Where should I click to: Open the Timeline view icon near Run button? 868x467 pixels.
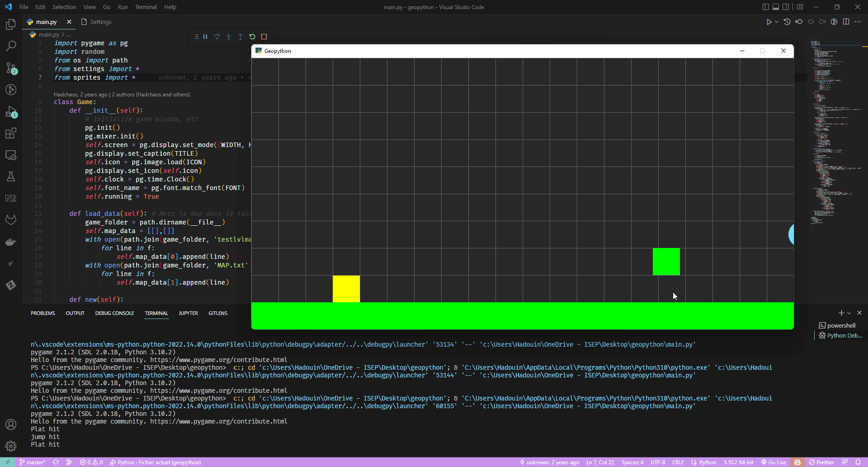click(x=787, y=21)
